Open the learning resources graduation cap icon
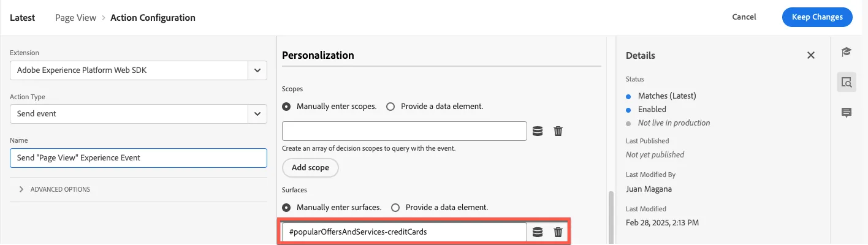868x245 pixels. point(847,52)
